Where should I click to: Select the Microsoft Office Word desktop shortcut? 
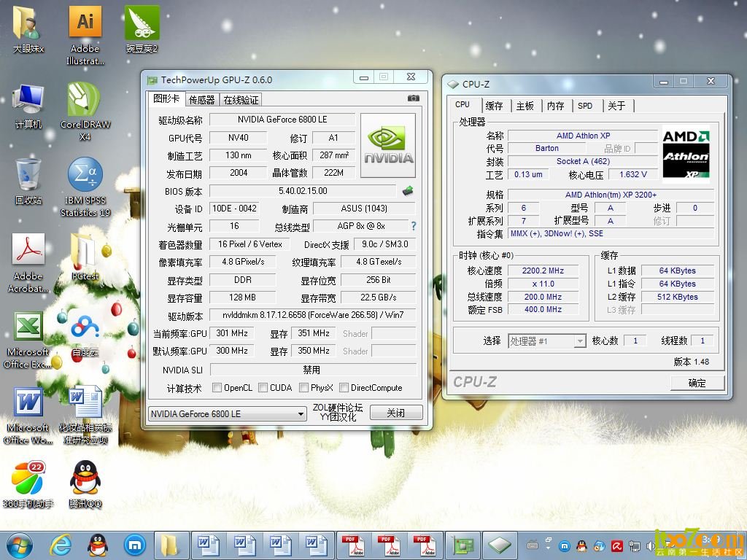tap(28, 416)
